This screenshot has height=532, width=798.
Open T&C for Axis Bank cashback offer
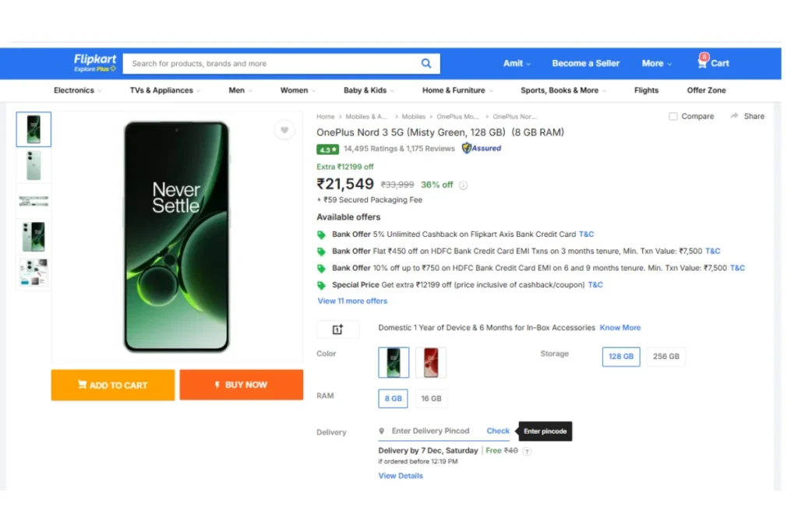[586, 234]
